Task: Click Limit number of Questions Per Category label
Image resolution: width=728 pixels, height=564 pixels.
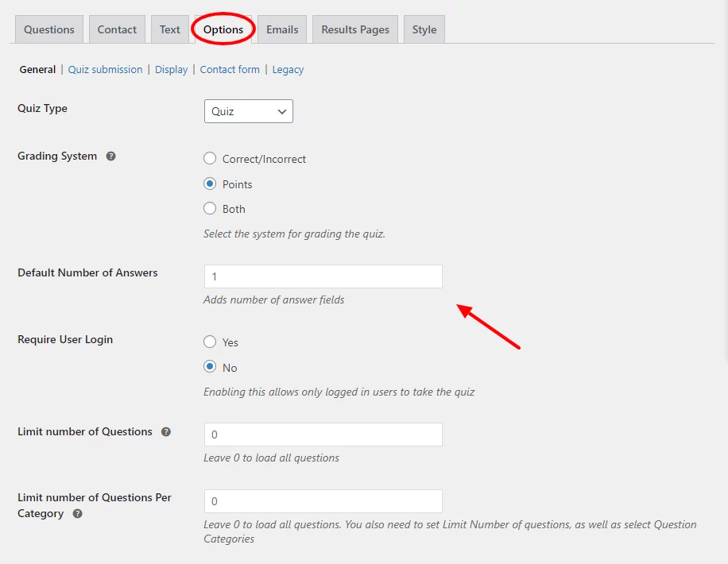Action: point(95,505)
